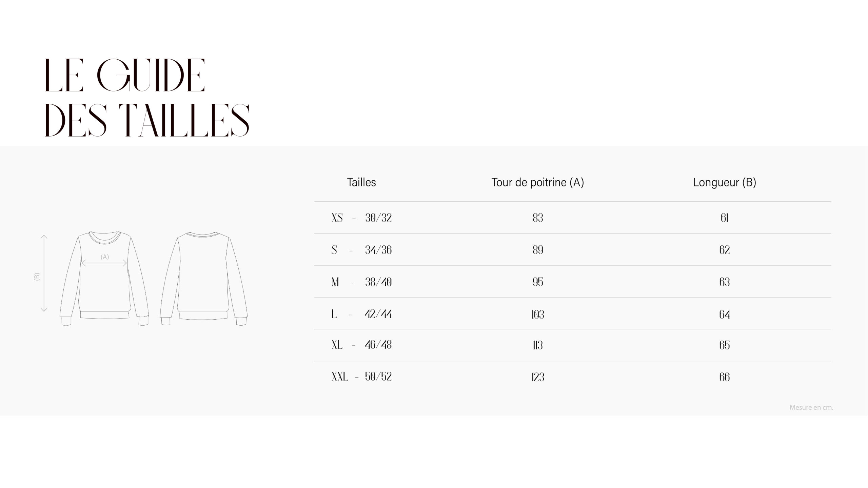Select the "Longueur (B)" column header
868x488 pixels.
pos(725,182)
